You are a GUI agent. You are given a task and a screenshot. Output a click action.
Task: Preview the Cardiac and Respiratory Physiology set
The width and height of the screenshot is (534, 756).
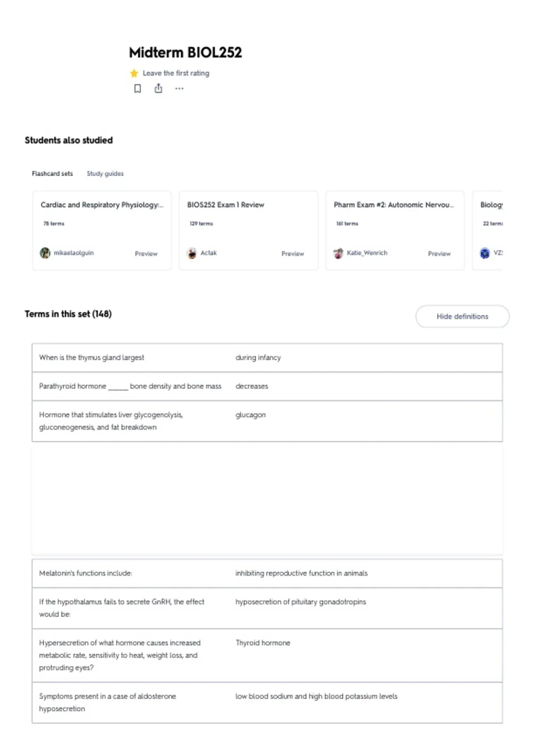pos(146,253)
